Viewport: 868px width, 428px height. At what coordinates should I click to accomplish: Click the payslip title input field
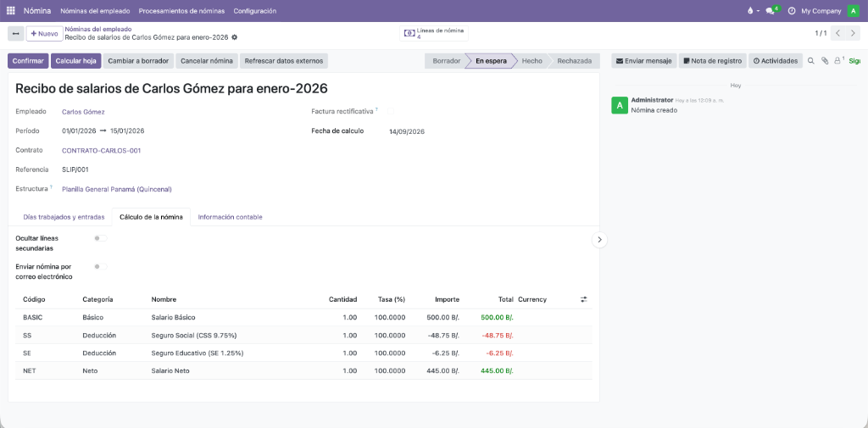171,89
